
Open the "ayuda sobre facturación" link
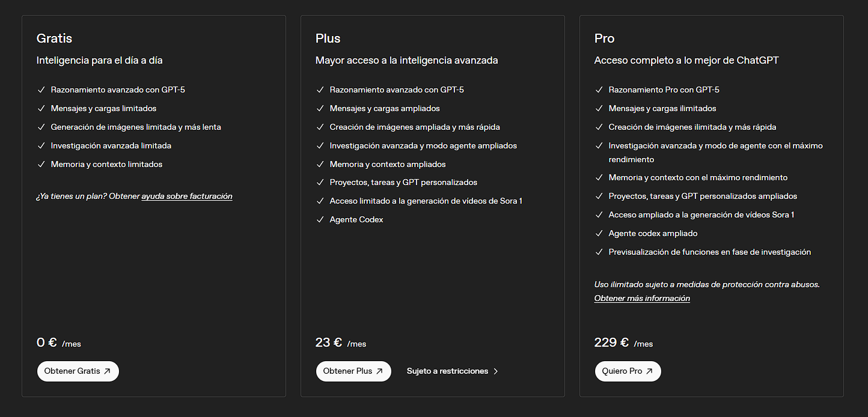tap(186, 196)
